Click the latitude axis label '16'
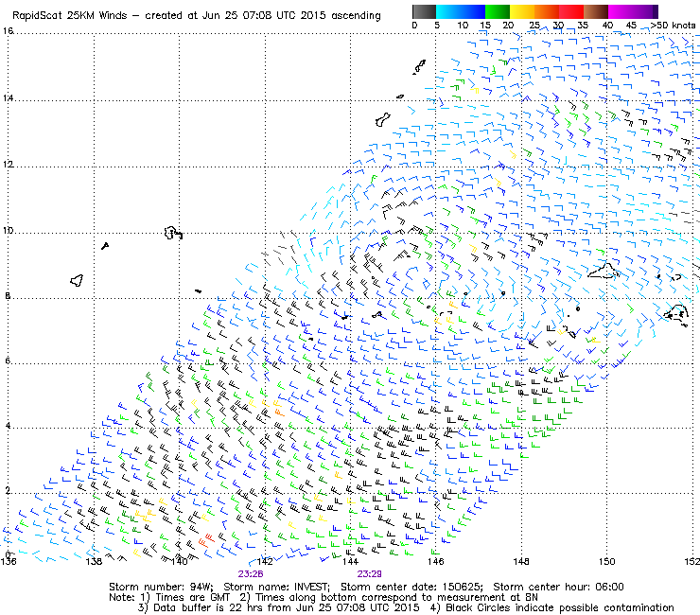 8,31
